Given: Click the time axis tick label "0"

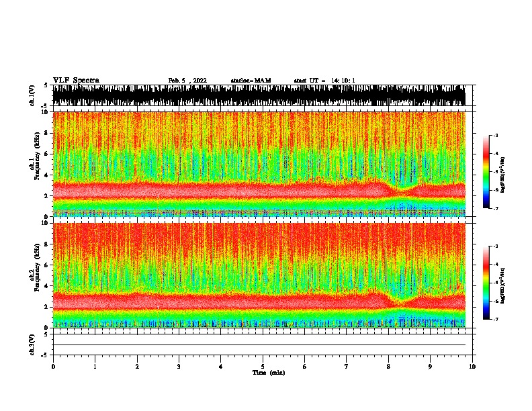Looking at the screenshot, I should [53, 367].
